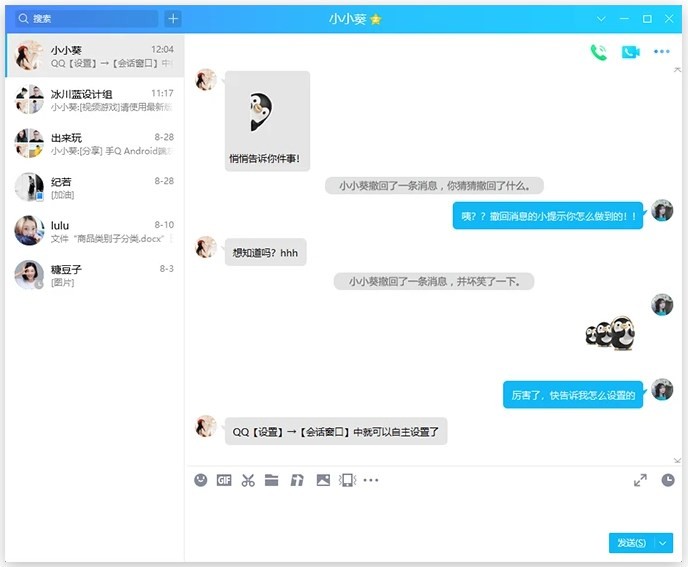Open the title bar dropdown chevron
Viewport: 688px width, 567px height.
coord(601,18)
